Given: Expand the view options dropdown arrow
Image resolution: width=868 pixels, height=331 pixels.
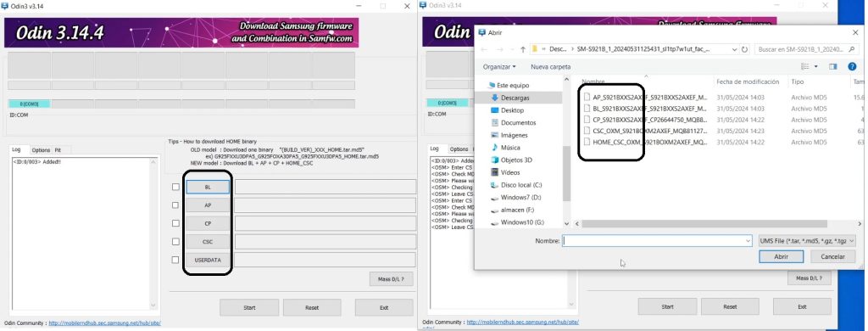Looking at the screenshot, I should 816,66.
